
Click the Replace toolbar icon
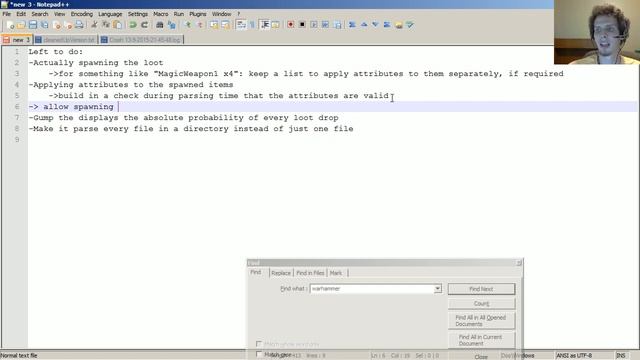click(x=171, y=25)
